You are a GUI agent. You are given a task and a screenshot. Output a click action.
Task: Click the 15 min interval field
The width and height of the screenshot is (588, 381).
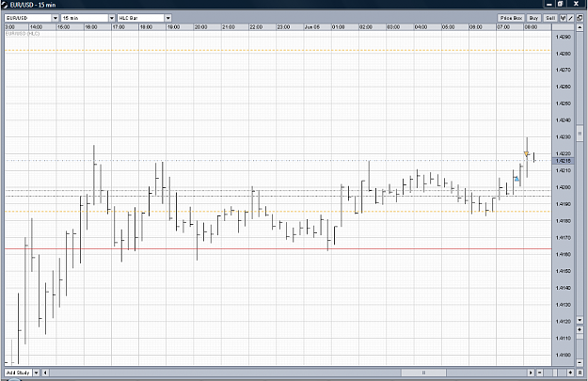coord(85,18)
